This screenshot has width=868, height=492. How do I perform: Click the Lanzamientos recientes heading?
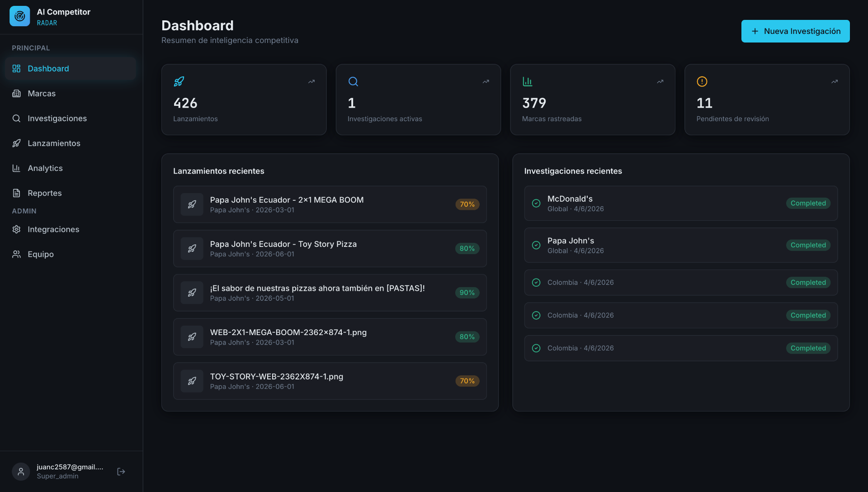(219, 171)
